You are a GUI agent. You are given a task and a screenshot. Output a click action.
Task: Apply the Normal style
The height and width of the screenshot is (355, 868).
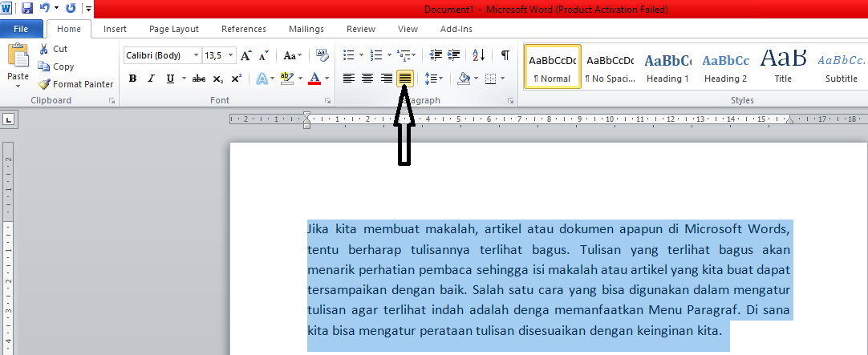552,67
